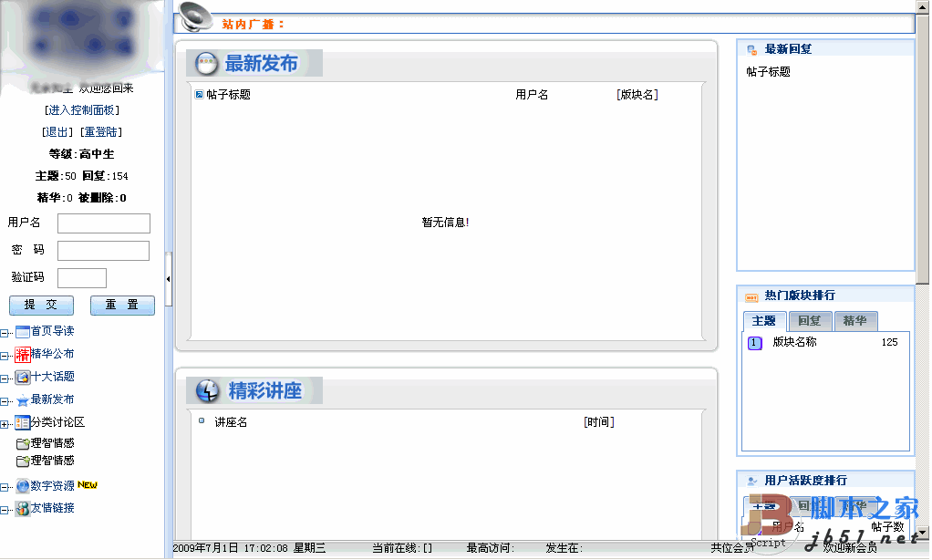
Task: Collapse the 数字资源 tree node
Action: [x=5, y=487]
